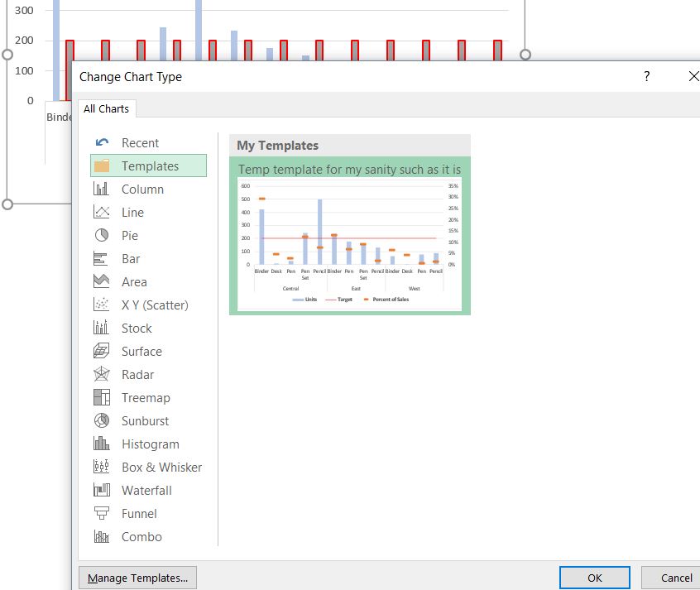Image resolution: width=700 pixels, height=590 pixels.
Task: Confirm with the OK button
Action: tap(595, 578)
